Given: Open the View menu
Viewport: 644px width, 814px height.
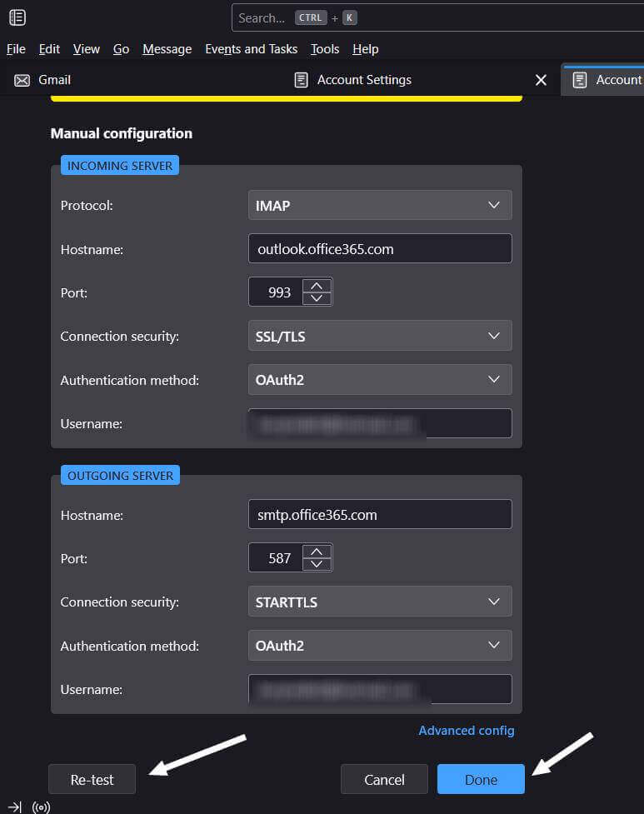Looking at the screenshot, I should [86, 49].
